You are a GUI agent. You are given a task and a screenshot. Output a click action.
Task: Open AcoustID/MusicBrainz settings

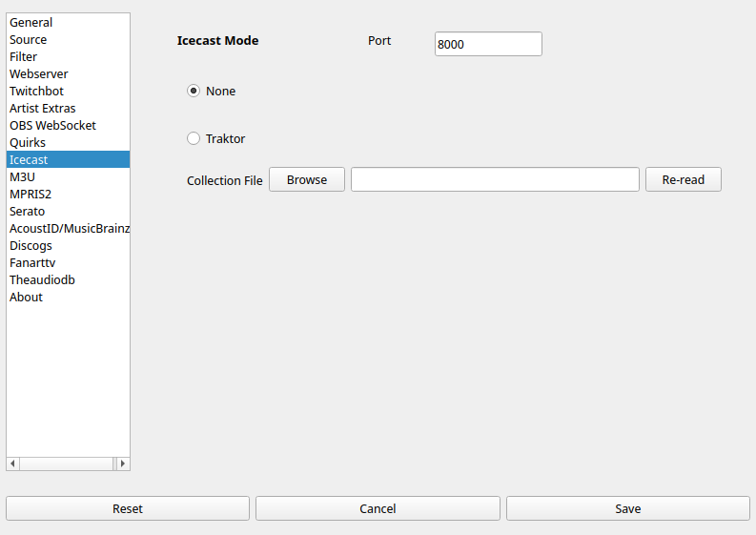tap(69, 229)
